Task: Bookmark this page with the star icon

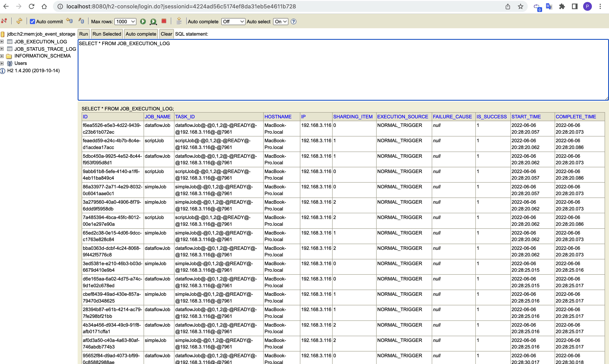Action: coord(520,7)
